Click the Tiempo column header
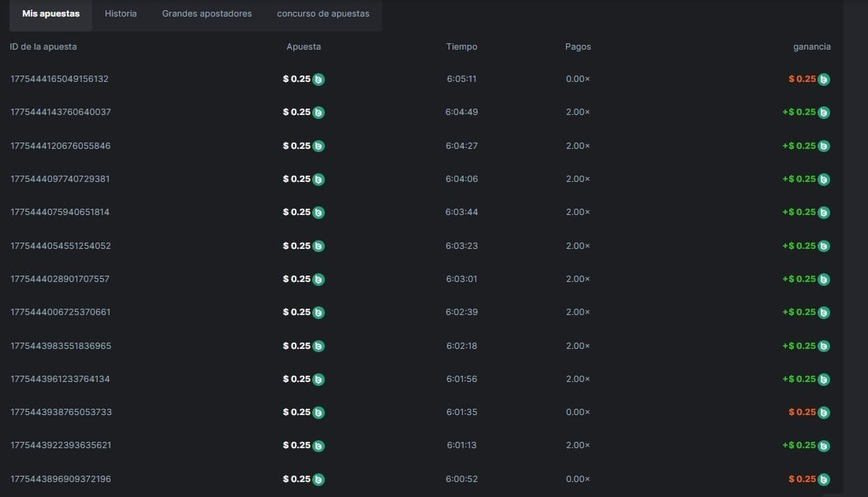868x497 pixels. coord(461,46)
